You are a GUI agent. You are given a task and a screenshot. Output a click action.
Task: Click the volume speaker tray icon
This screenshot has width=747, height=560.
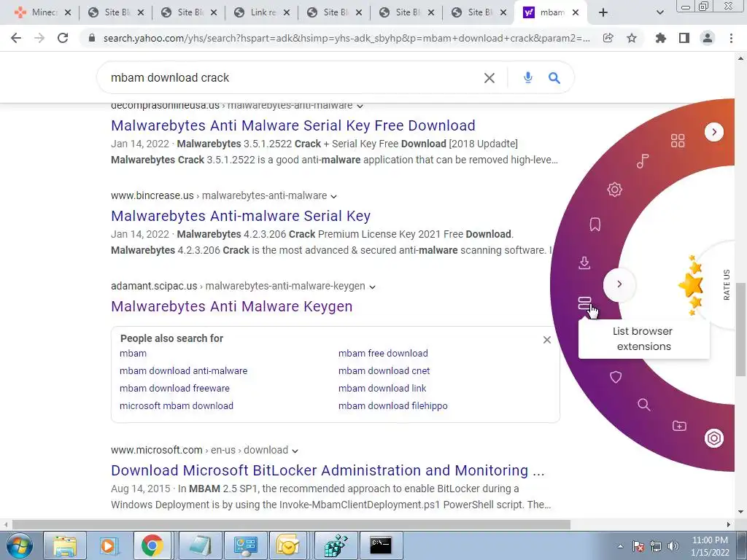pyautogui.click(x=673, y=546)
